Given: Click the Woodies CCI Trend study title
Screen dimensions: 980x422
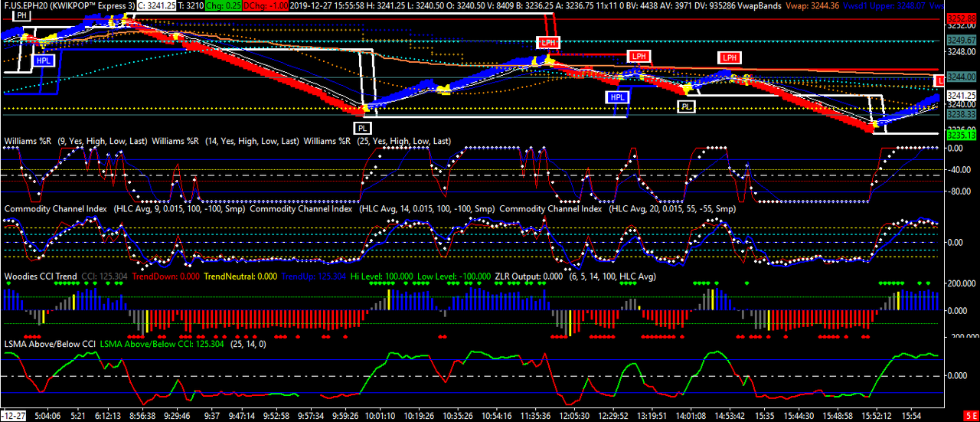Looking at the screenshot, I should [x=41, y=276].
